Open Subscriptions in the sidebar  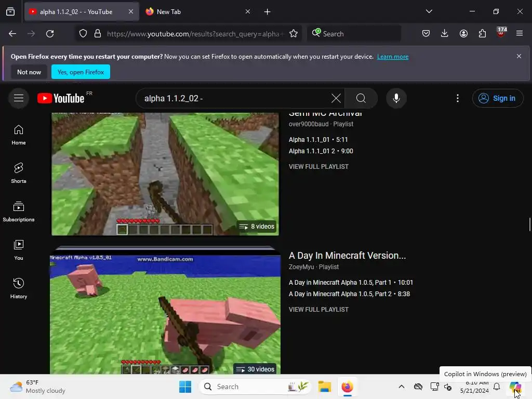[x=19, y=211]
